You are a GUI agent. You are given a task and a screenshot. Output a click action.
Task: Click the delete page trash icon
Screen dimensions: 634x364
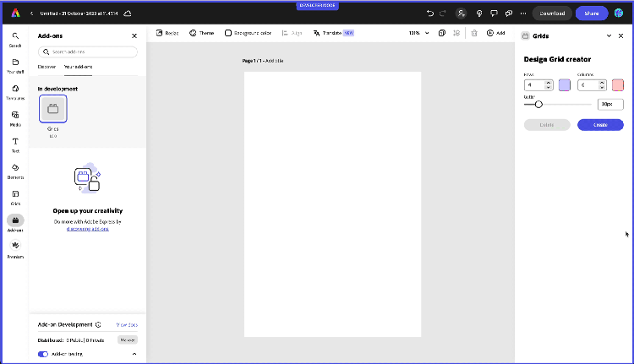[x=473, y=33]
